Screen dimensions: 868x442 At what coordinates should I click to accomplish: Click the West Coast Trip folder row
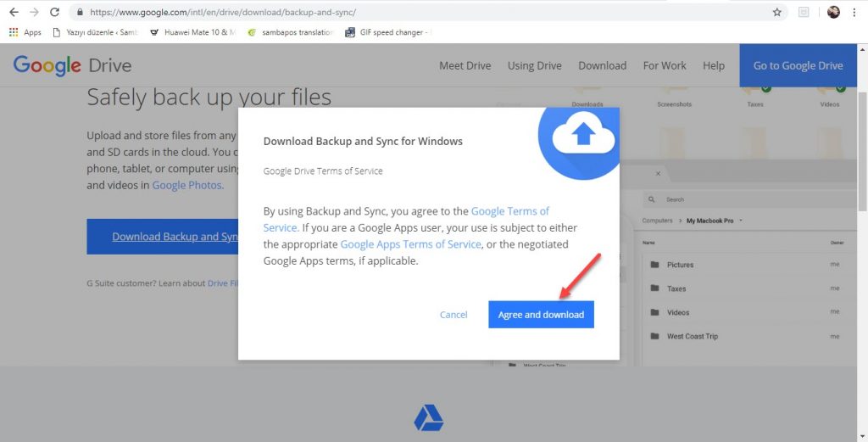744,336
